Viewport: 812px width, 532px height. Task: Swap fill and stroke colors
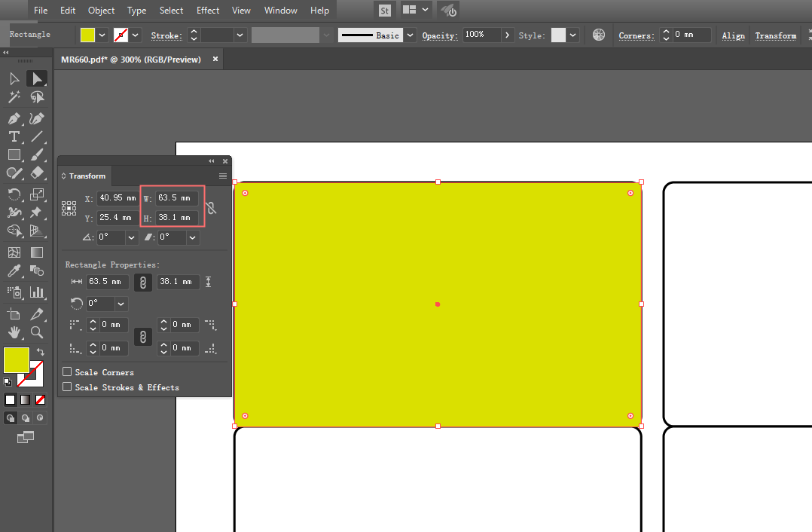41,352
